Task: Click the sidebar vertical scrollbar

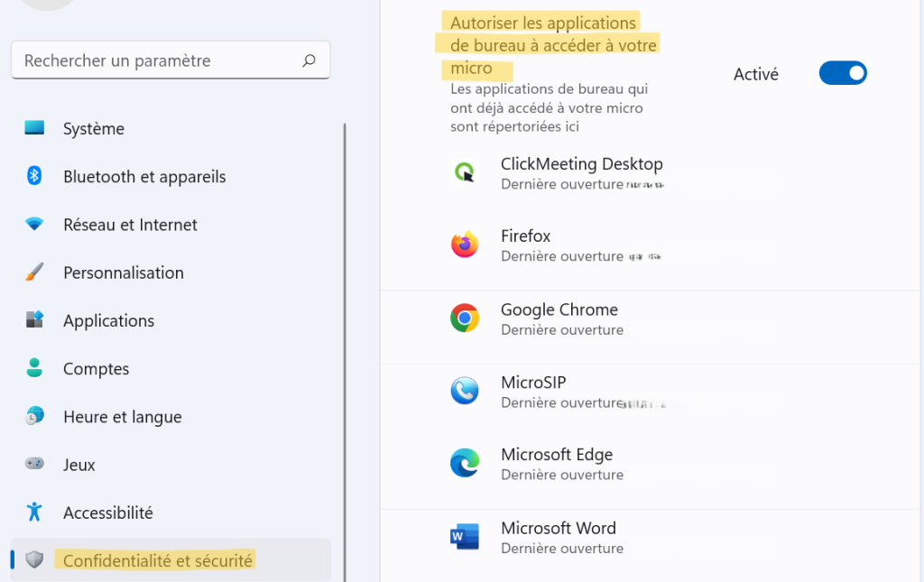Action: [x=344, y=352]
